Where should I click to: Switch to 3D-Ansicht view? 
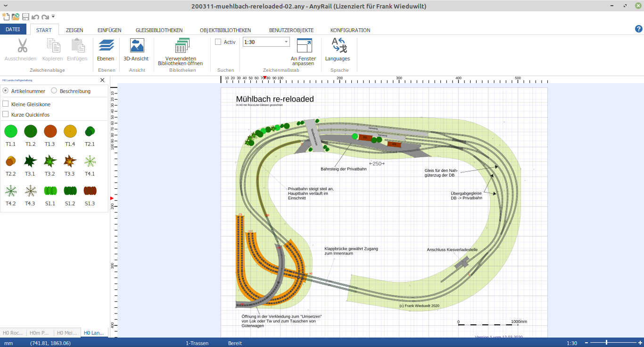click(136, 50)
